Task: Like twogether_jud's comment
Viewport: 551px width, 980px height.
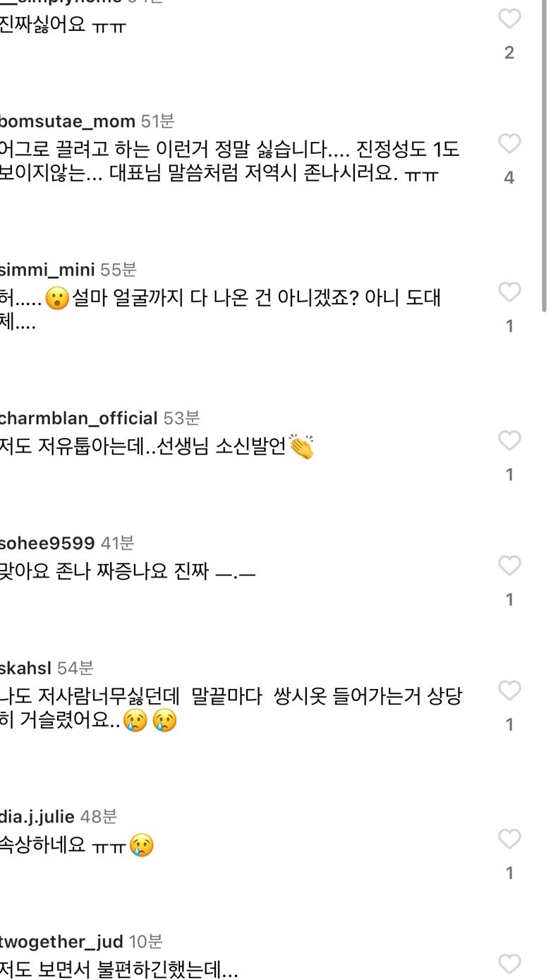Action: coord(509,963)
